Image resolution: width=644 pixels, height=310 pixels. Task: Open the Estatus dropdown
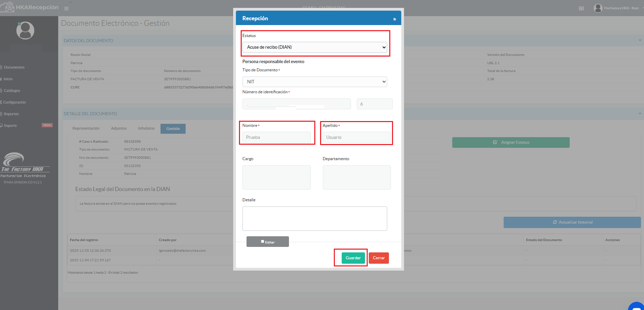(315, 47)
